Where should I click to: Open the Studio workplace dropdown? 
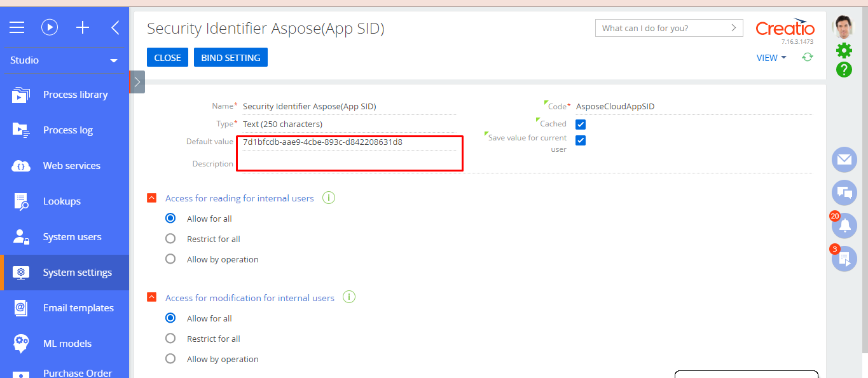click(x=64, y=60)
